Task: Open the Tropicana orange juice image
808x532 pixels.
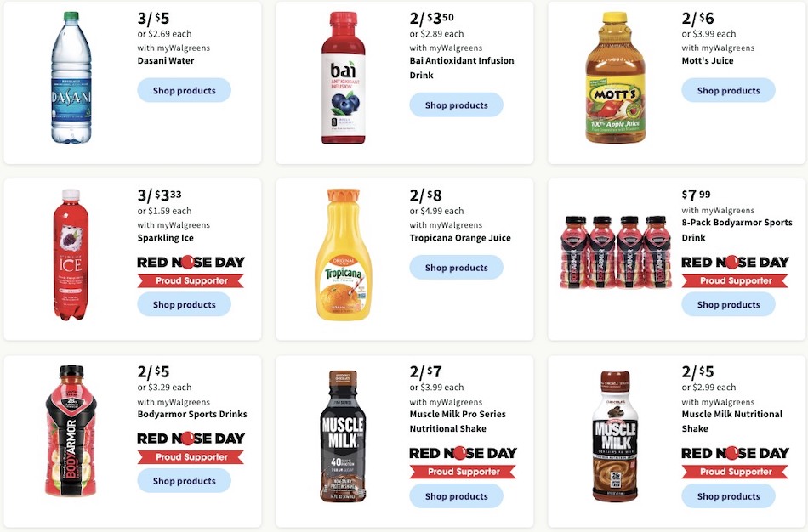Action: point(344,254)
